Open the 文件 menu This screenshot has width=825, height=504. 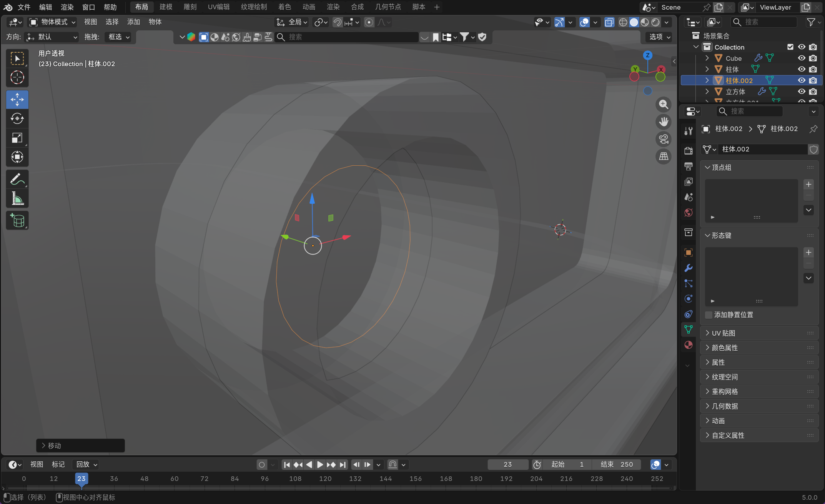[x=24, y=7]
